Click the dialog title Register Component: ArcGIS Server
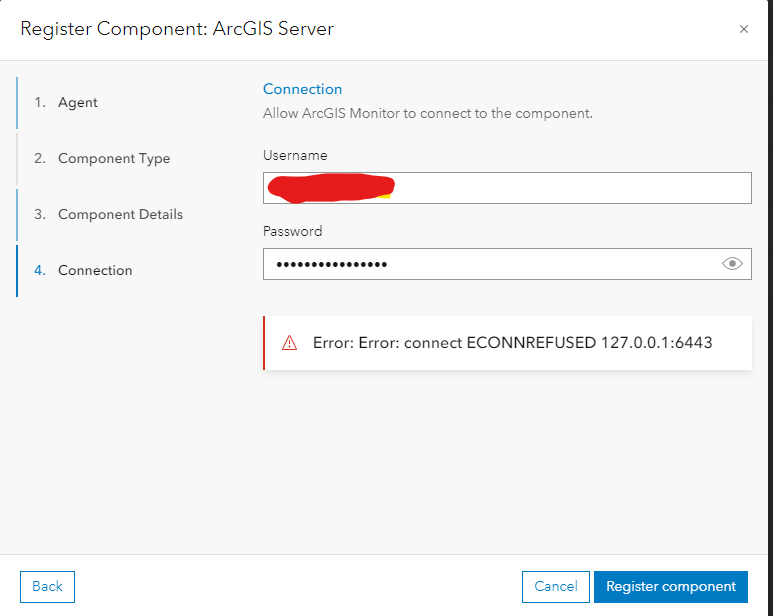The width and height of the screenshot is (773, 616). tap(177, 29)
